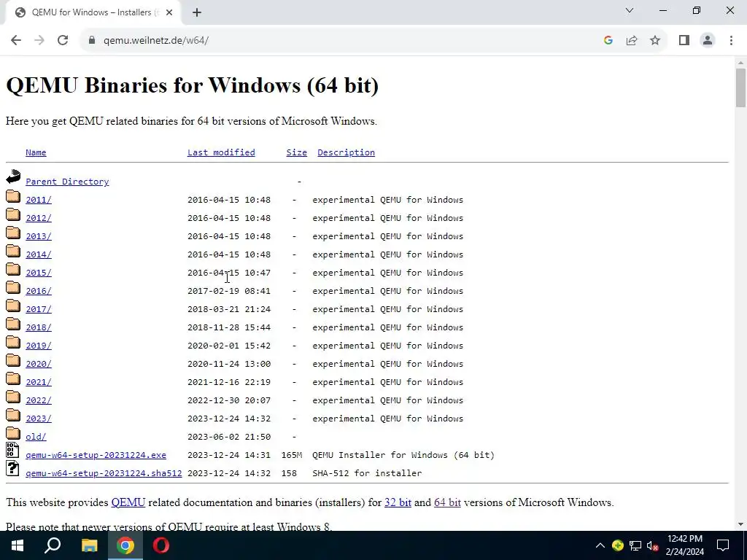Viewport: 747px width, 560px height.
Task: Click the unknown file icon for sha512
Action: [x=13, y=469]
